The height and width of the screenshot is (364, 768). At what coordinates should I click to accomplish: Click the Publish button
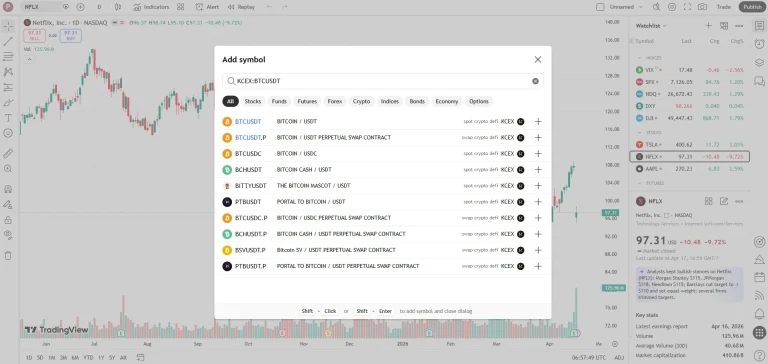coord(752,7)
